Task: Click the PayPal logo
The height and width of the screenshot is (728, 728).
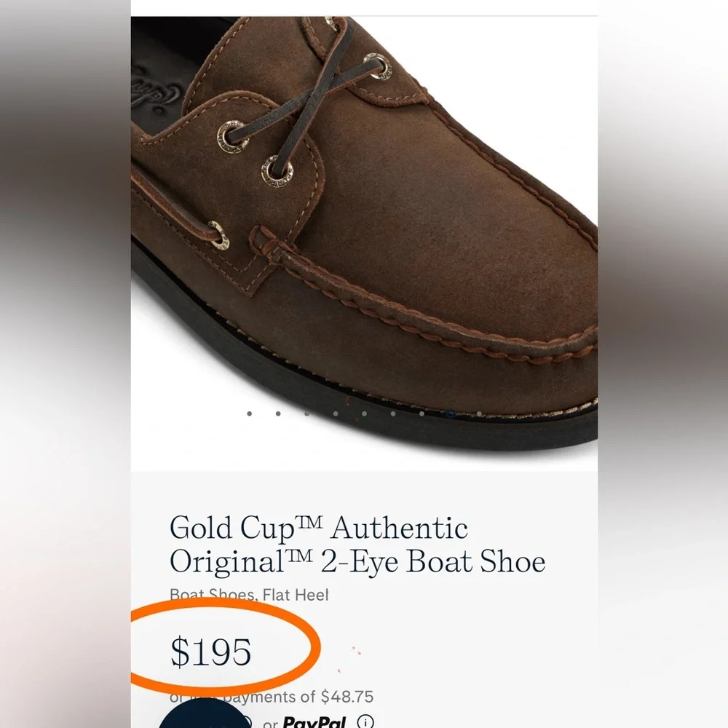Action: pyautogui.click(x=314, y=722)
